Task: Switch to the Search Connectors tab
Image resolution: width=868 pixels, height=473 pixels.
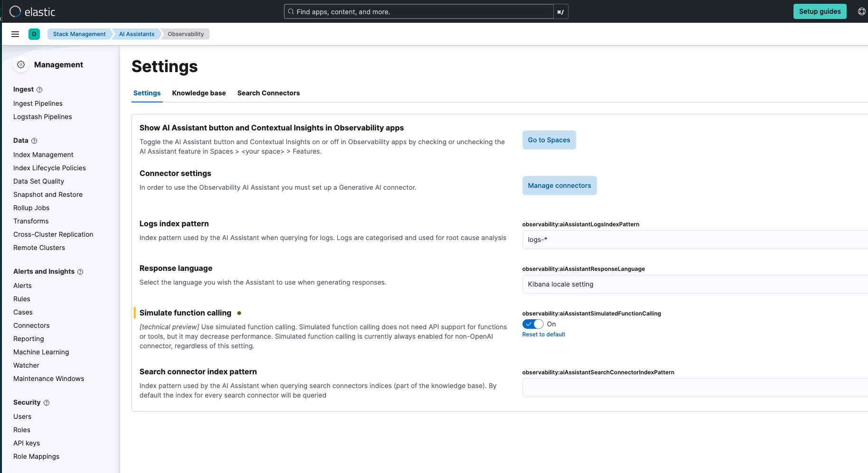Action: [x=269, y=93]
